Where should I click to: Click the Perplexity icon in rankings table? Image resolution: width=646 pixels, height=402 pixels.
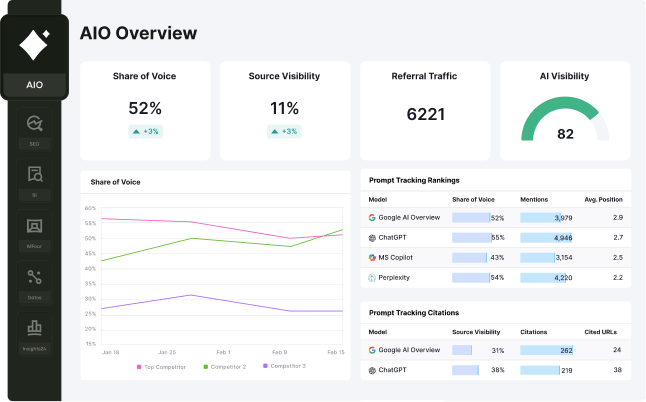point(372,277)
